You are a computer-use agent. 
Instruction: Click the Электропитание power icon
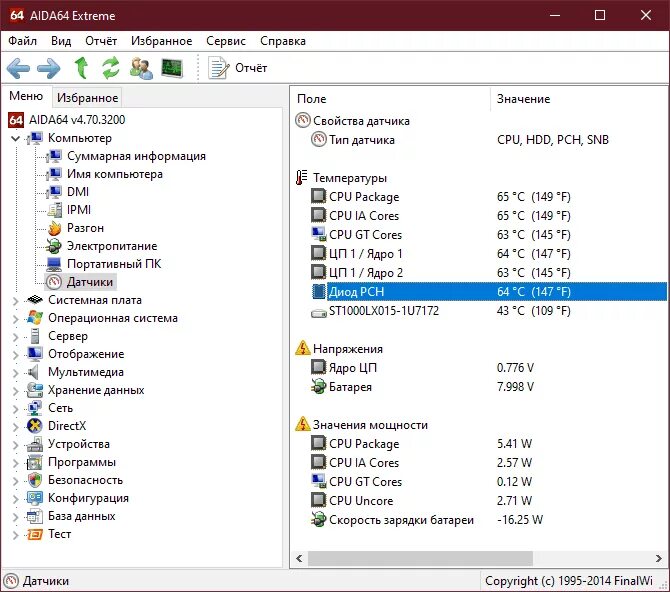55,247
